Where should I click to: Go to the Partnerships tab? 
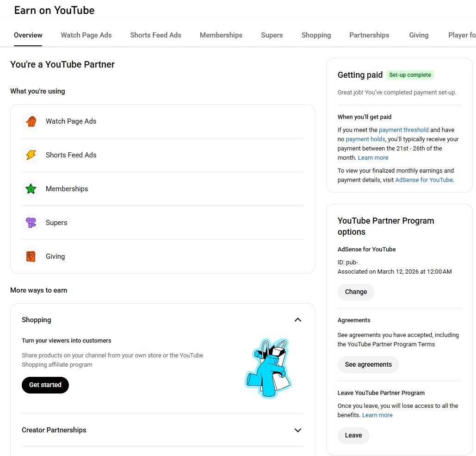coord(369,35)
